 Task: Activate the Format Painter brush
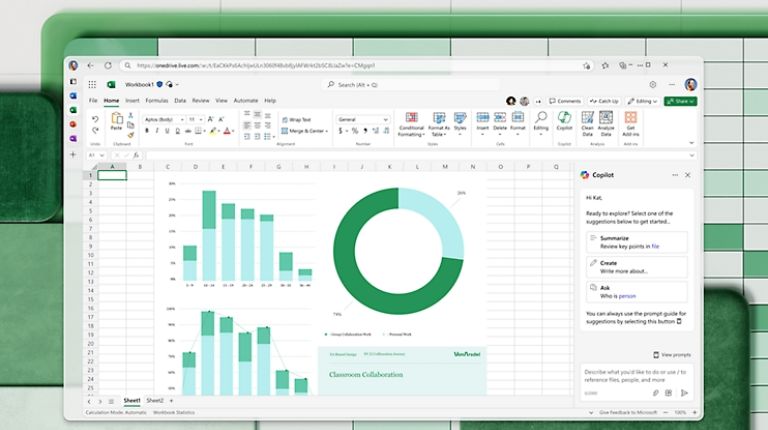pyautogui.click(x=131, y=135)
